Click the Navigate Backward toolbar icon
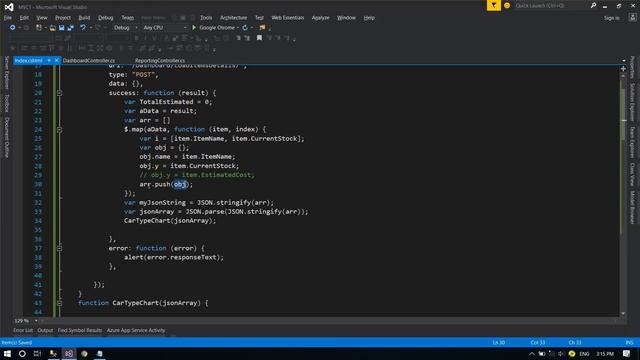Screen dimensions: 640x360 (13, 28)
